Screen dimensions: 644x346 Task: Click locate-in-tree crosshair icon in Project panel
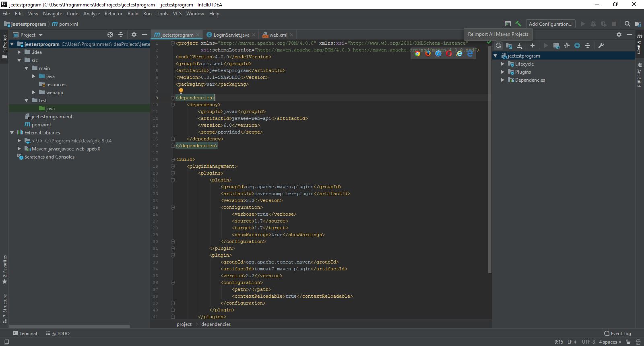110,35
